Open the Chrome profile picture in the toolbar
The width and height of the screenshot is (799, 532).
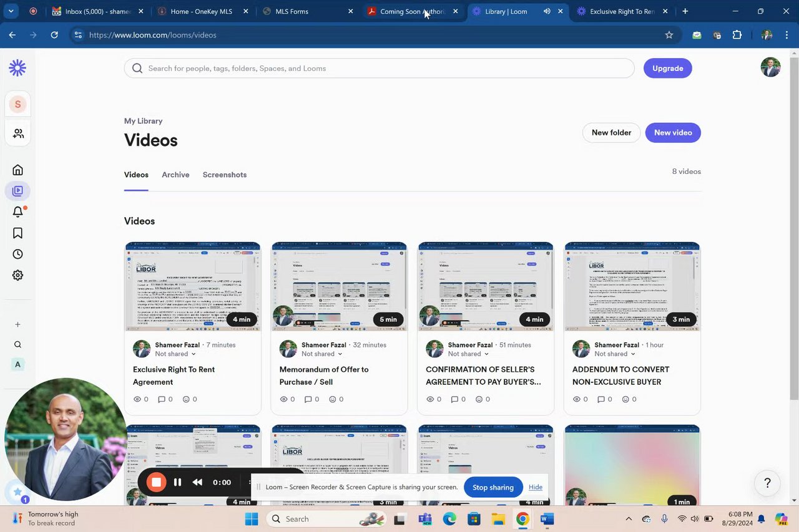coord(767,35)
